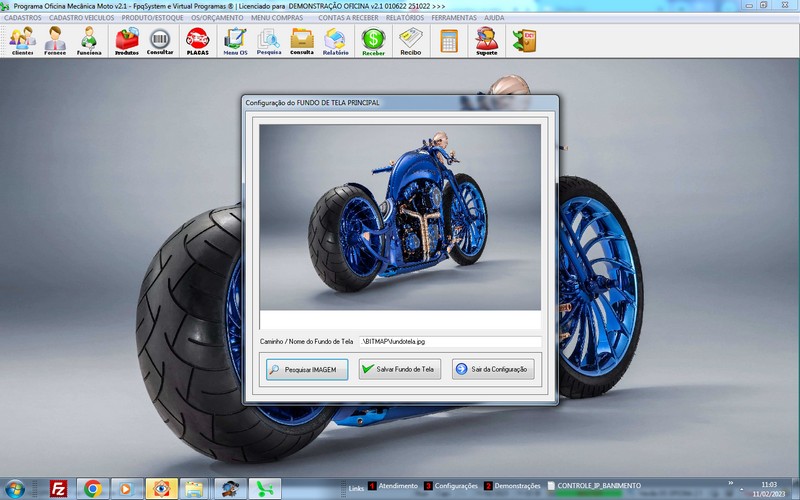Open the Recibo receipt icon
The height and width of the screenshot is (500, 800).
[411, 41]
